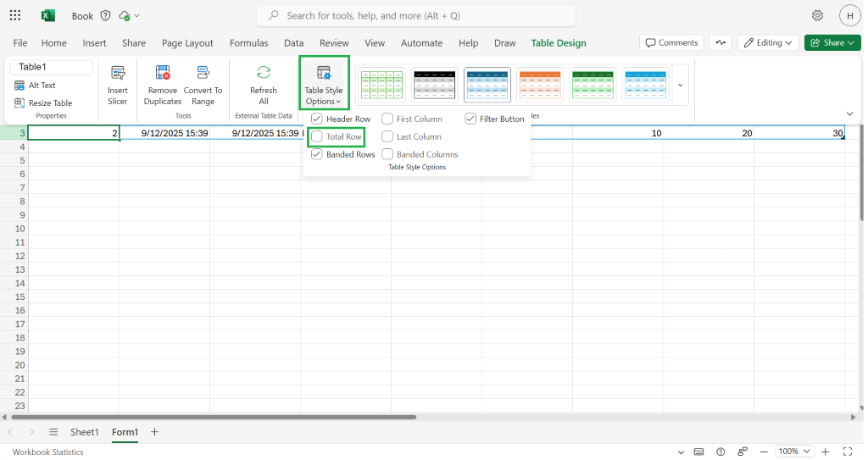Open the Share dropdown button
Viewport: 868px width, 460px height.
[x=832, y=42]
